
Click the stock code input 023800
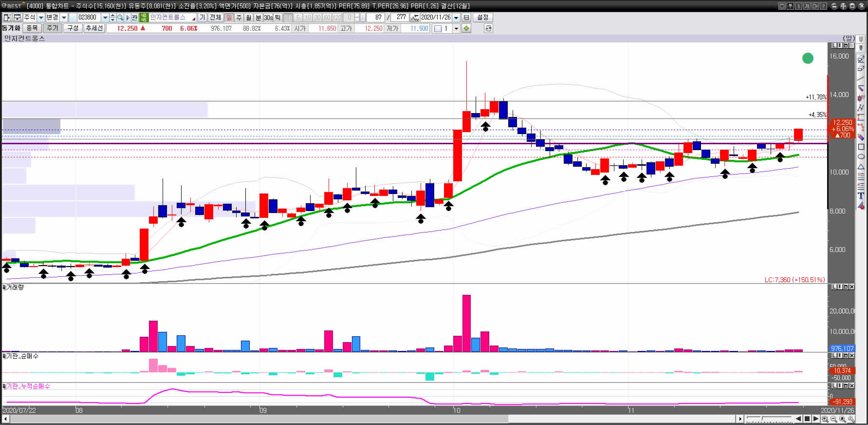(89, 17)
